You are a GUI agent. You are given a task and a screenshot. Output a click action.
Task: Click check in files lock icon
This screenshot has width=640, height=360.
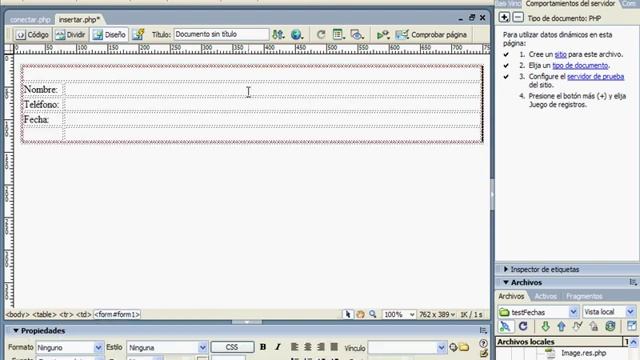(x=593, y=327)
